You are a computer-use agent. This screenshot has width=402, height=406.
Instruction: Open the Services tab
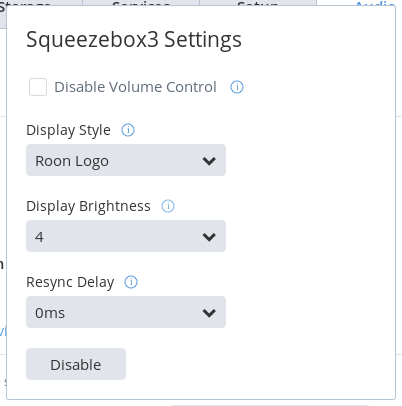tap(141, 3)
